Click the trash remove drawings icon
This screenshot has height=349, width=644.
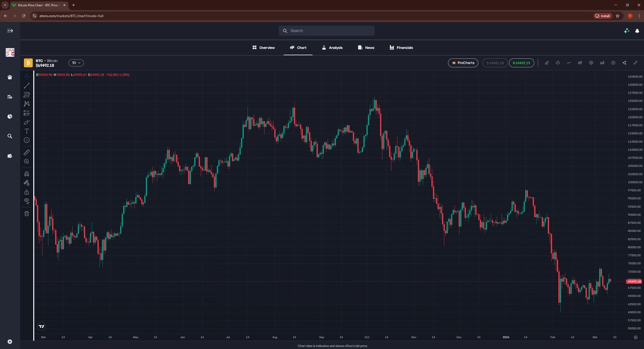(x=27, y=214)
